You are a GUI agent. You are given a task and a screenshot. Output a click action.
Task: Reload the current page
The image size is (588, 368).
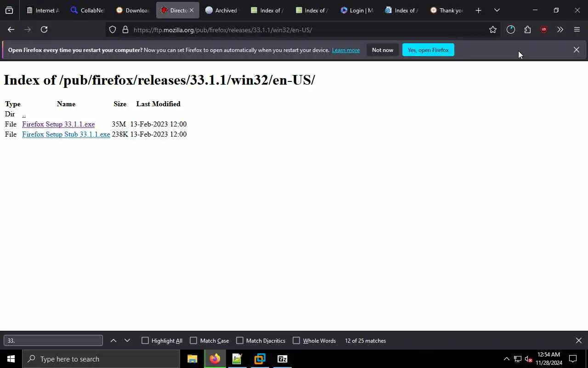[44, 29]
